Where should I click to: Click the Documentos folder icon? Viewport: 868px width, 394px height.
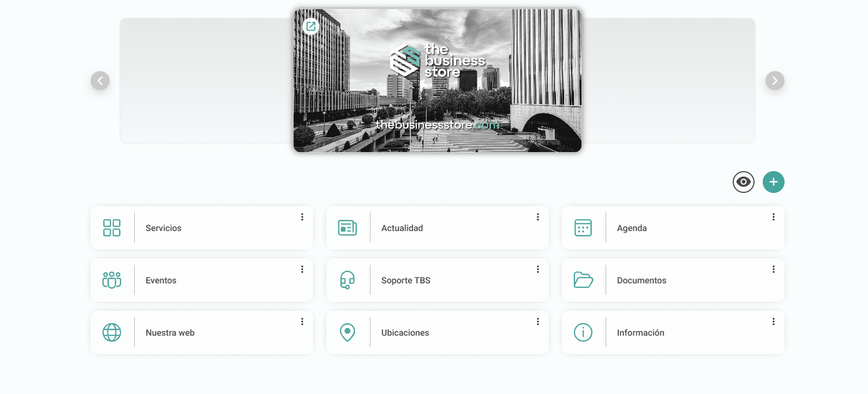pyautogui.click(x=583, y=280)
